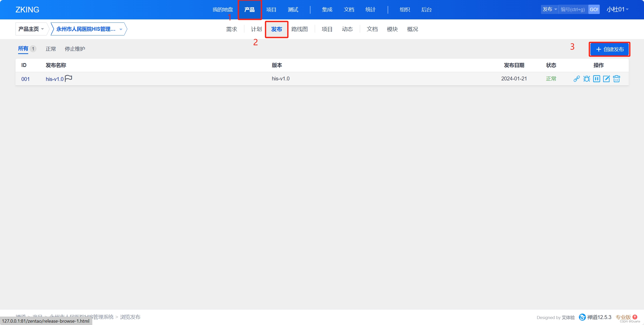Viewport: 644px width, 325px height.
Task: Click the milestone flag icon beside his-v1.0
Action: pyautogui.click(x=68, y=78)
